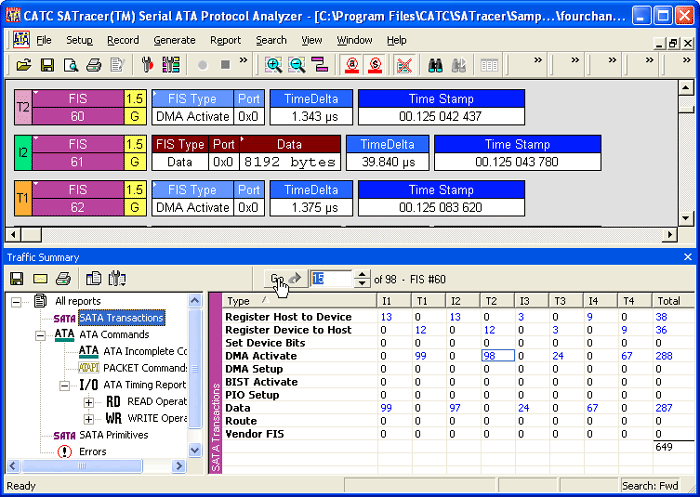Click the copy pages icon in Traffic Summary

click(94, 279)
